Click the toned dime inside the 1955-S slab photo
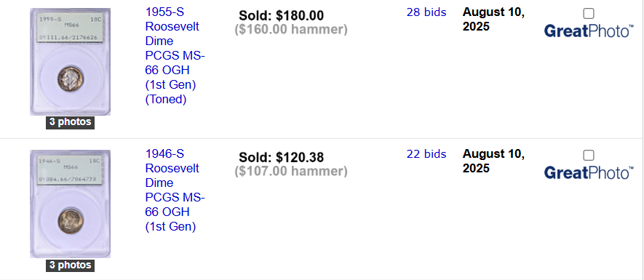Viewport: 644px width, 280px height. (71, 79)
